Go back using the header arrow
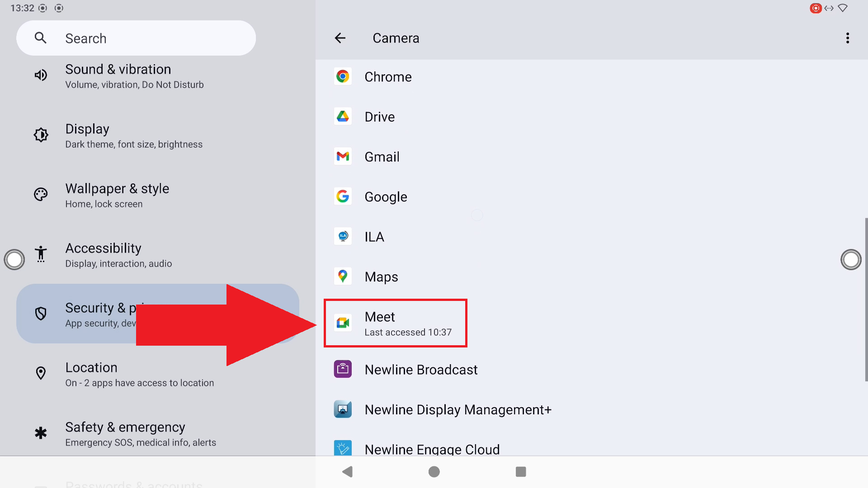Screen dimensions: 868x488 [x=340, y=38]
